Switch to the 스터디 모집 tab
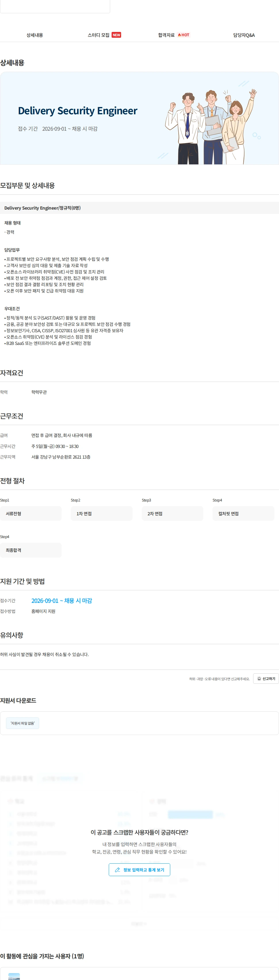Image resolution: width=279 pixels, height=980 pixels. pyautogui.click(x=104, y=35)
